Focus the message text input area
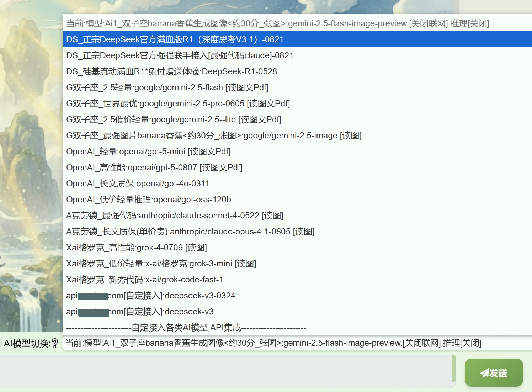Screen dimensions: 532x392 coord(225,371)
